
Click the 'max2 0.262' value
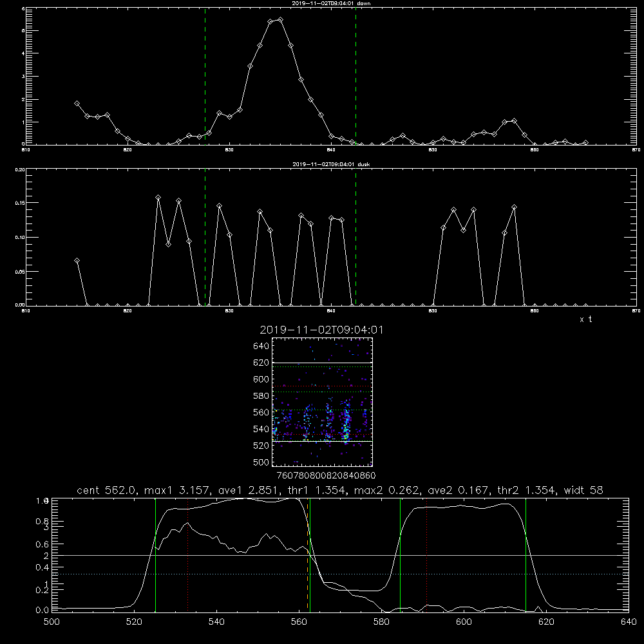coord(387,490)
